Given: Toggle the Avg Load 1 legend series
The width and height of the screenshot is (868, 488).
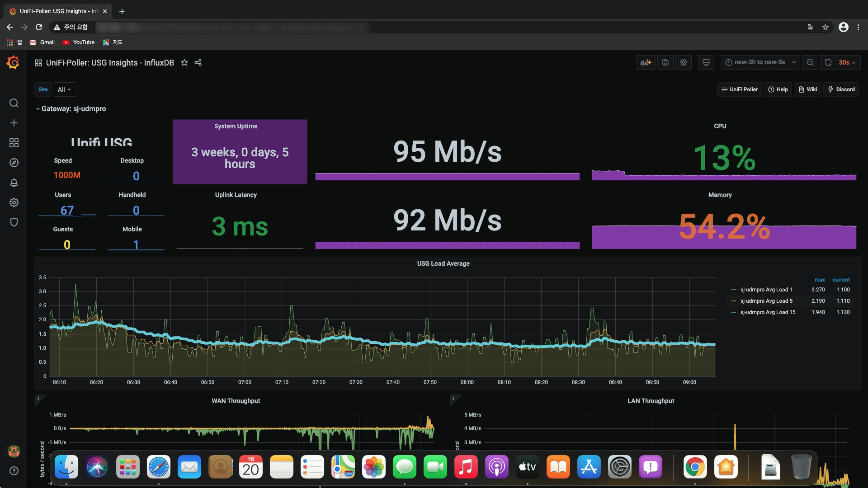Looking at the screenshot, I should [766, 290].
